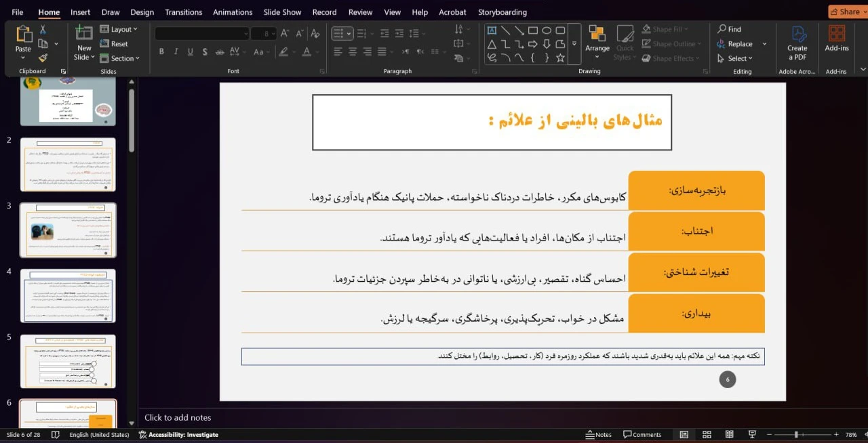The image size is (868, 443).
Task: Switch to the Design tab
Action: pos(142,12)
